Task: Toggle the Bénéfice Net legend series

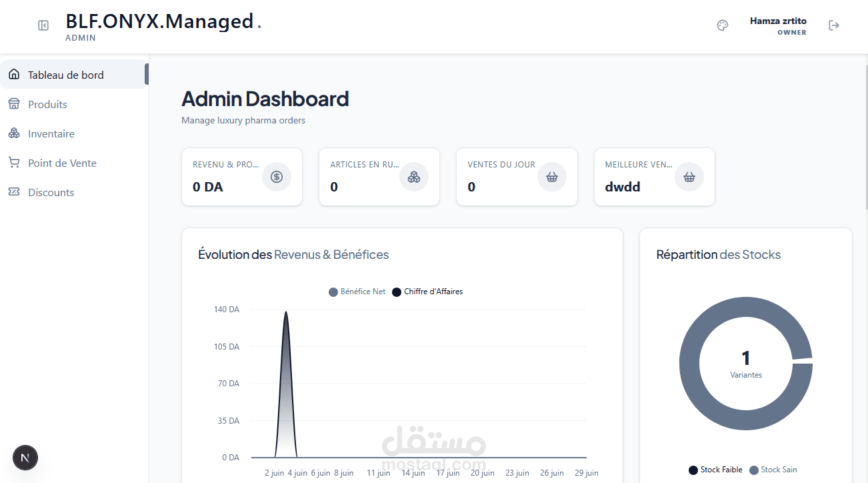Action: (357, 292)
